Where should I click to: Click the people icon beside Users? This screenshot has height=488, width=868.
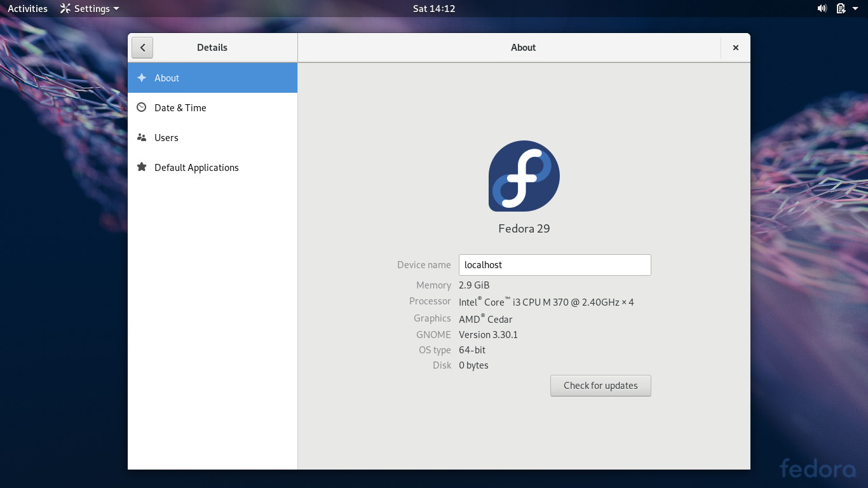click(142, 137)
